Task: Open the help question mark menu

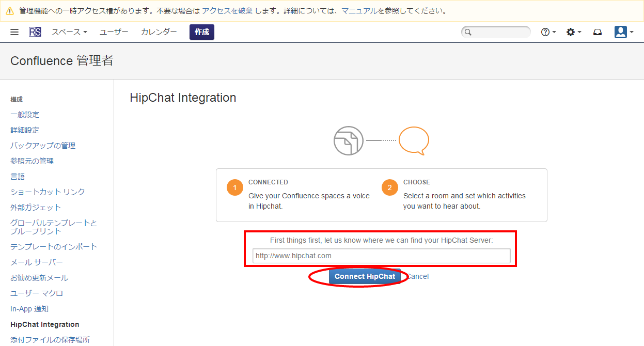Action: tap(548, 32)
